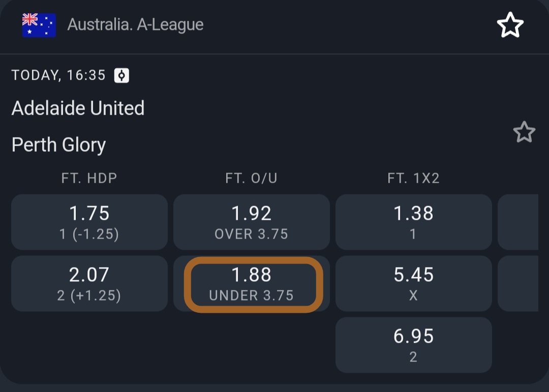Screen dimensions: 549x392
Task: Click the cut-off odds cell right of 1.38
Action: click(x=517, y=222)
